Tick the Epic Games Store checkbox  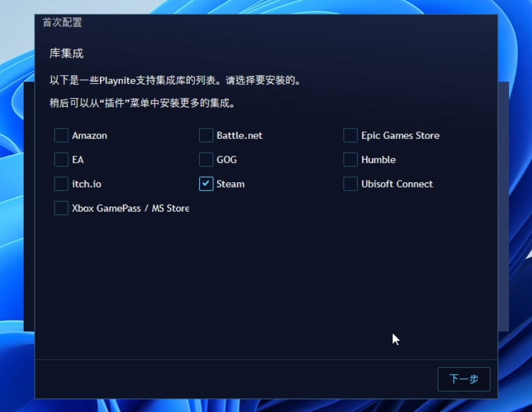351,135
